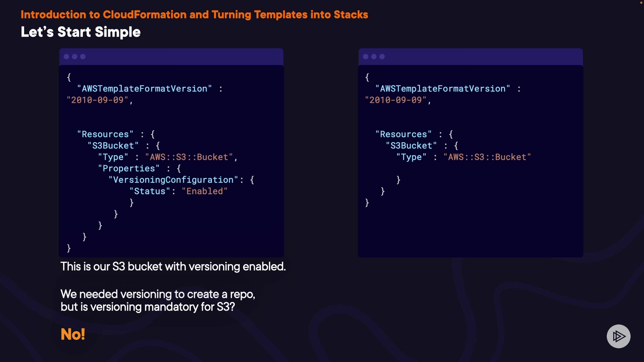Click third dot in right code window
Screen dimensions: 644x362
coord(382,57)
